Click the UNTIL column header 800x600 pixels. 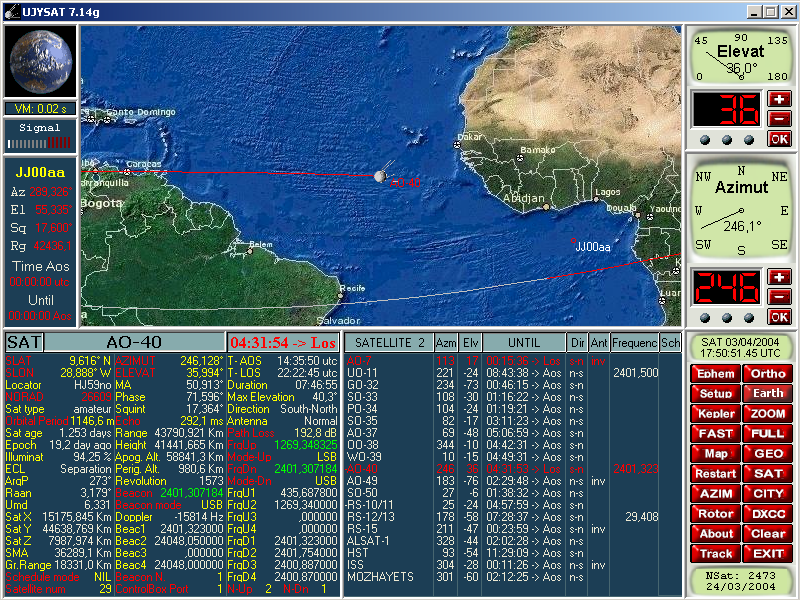pyautogui.click(x=524, y=342)
